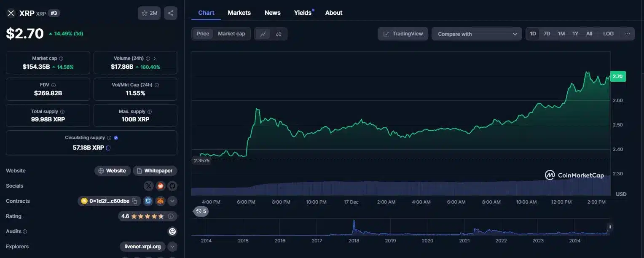Open the Audits info icon
Viewport: 644px width, 258px height.
coord(25,231)
